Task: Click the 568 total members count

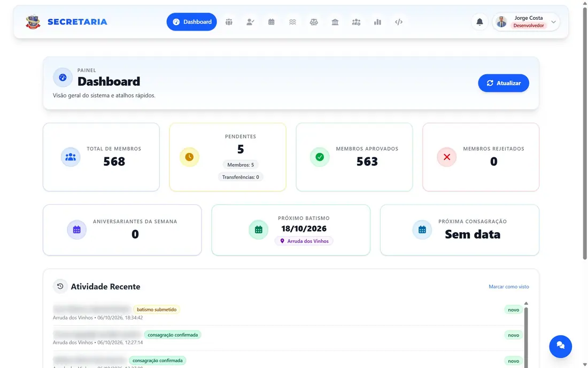Action: (114, 162)
